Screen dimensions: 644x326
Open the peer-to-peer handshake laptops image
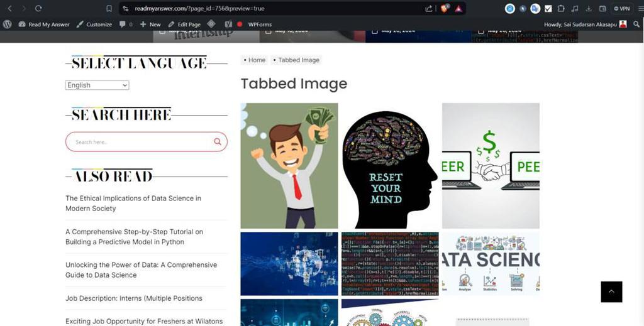[491, 166]
